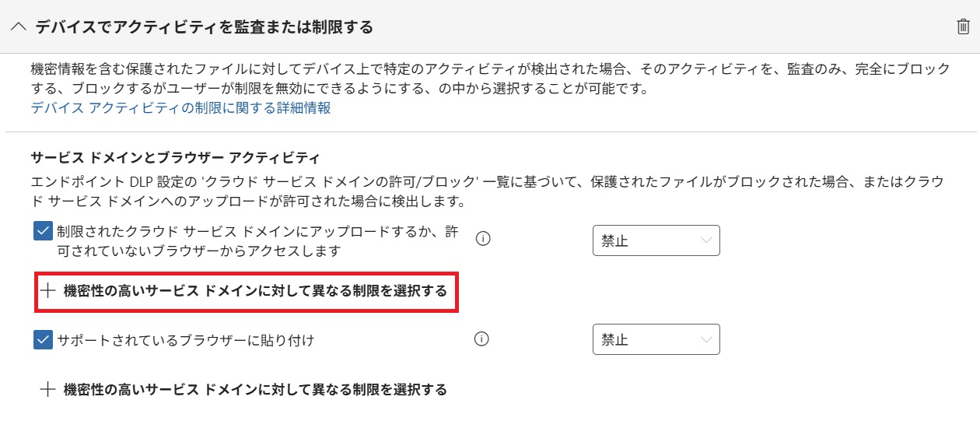The height and width of the screenshot is (421, 980).
Task: Uncheck the restricted cloud service domain upload checkbox
Action: 44,232
